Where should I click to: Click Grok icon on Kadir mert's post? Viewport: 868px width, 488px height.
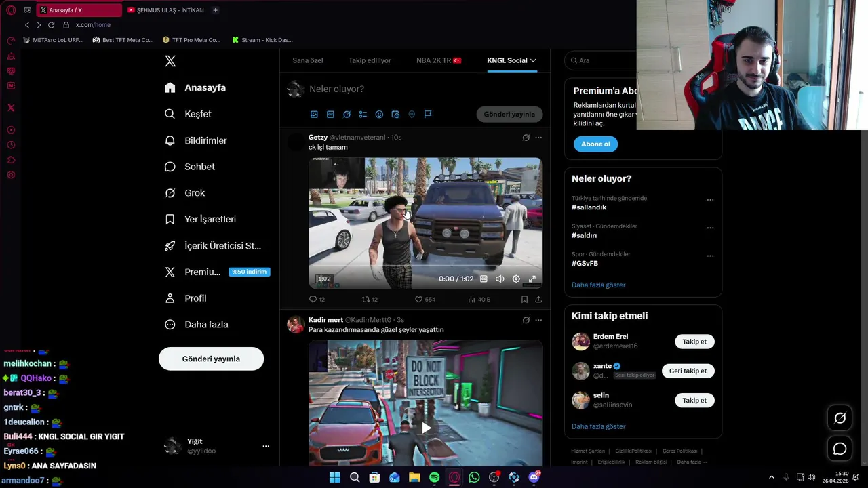tap(526, 320)
